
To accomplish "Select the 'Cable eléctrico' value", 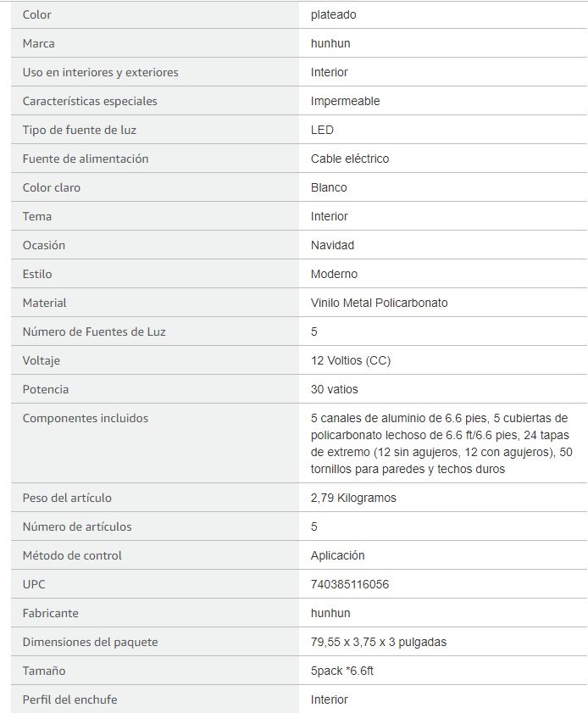I will [x=350, y=159].
